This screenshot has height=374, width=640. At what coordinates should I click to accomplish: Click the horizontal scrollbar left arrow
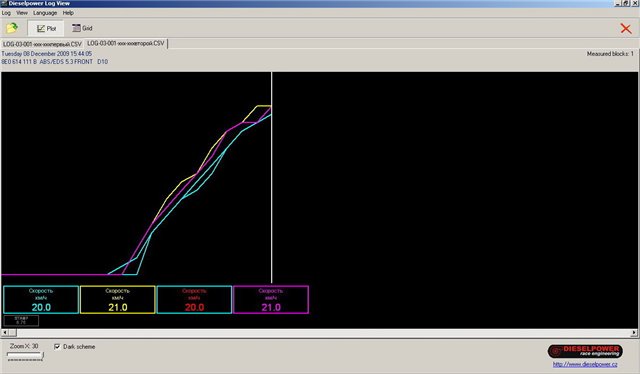(x=4, y=333)
